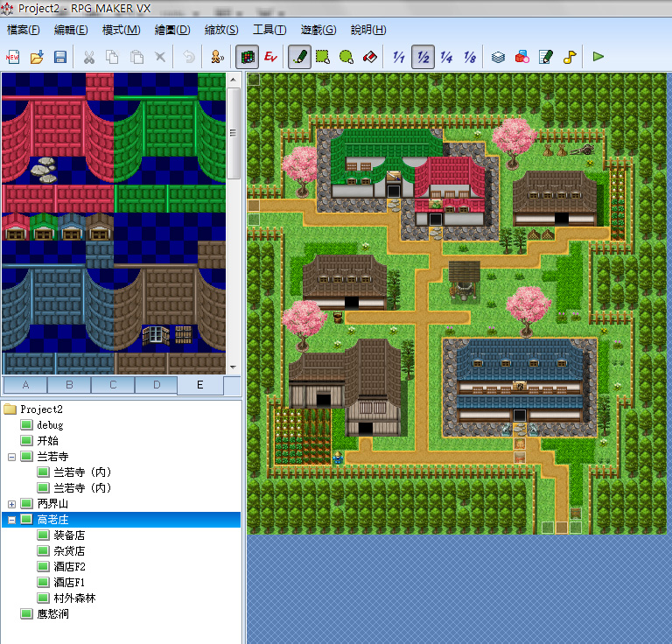Open the 工具(T) menu
Image resolution: width=672 pixels, height=644 pixels.
(269, 30)
